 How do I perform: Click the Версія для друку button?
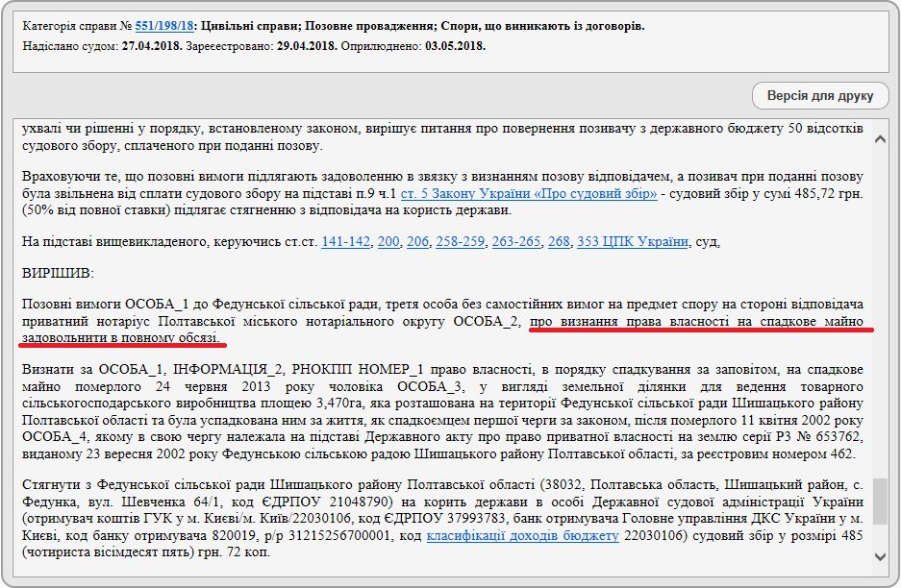820,96
